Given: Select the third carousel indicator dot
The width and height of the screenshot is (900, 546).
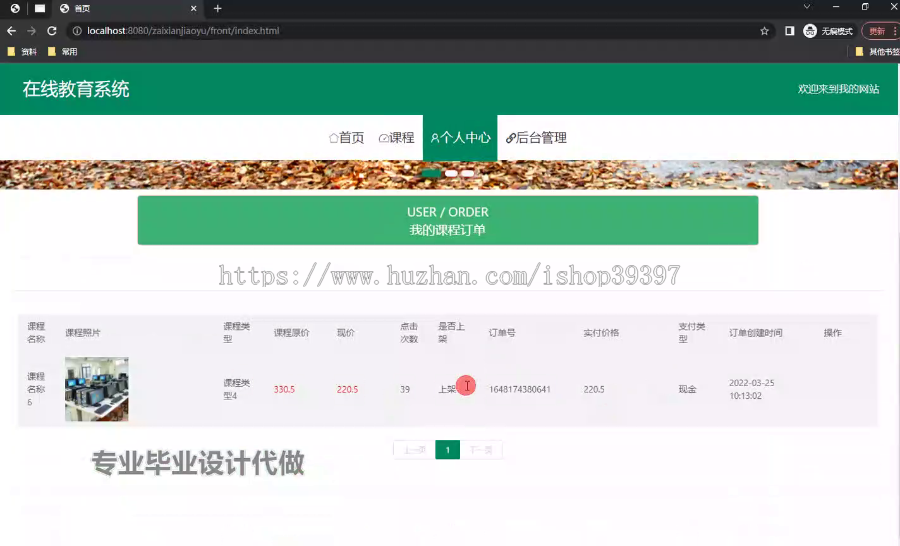Looking at the screenshot, I should [x=468, y=173].
